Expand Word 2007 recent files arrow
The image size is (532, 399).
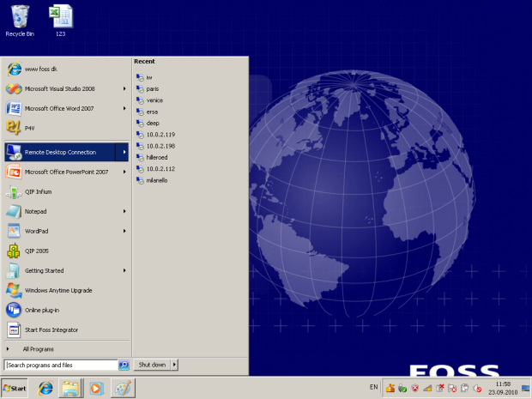[x=124, y=108]
